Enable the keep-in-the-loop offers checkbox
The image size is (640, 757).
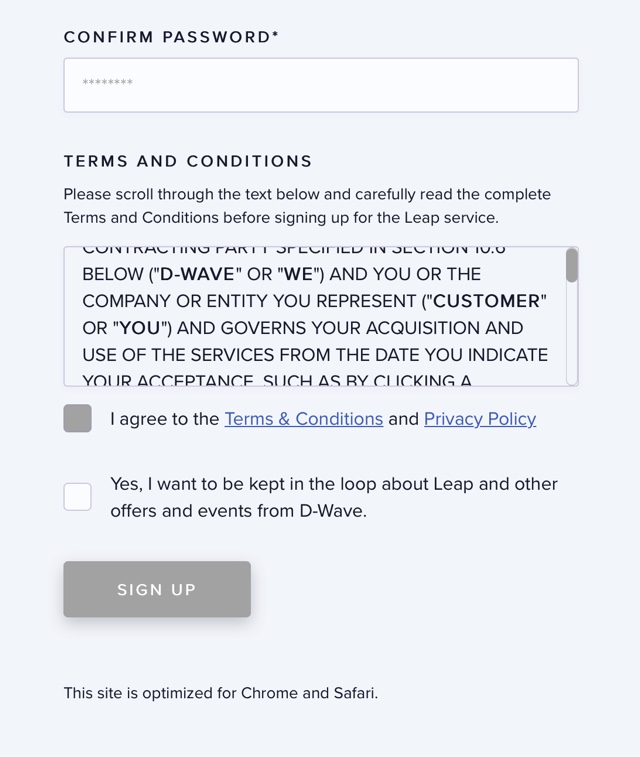(77, 497)
